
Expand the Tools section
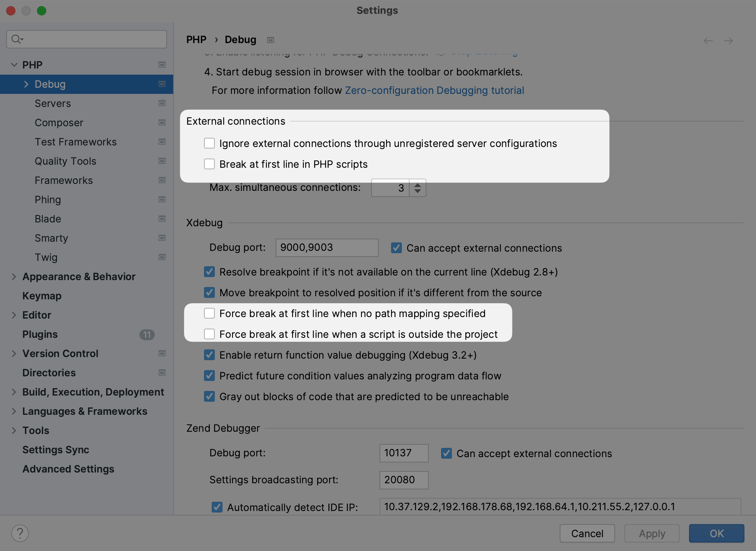pos(14,430)
